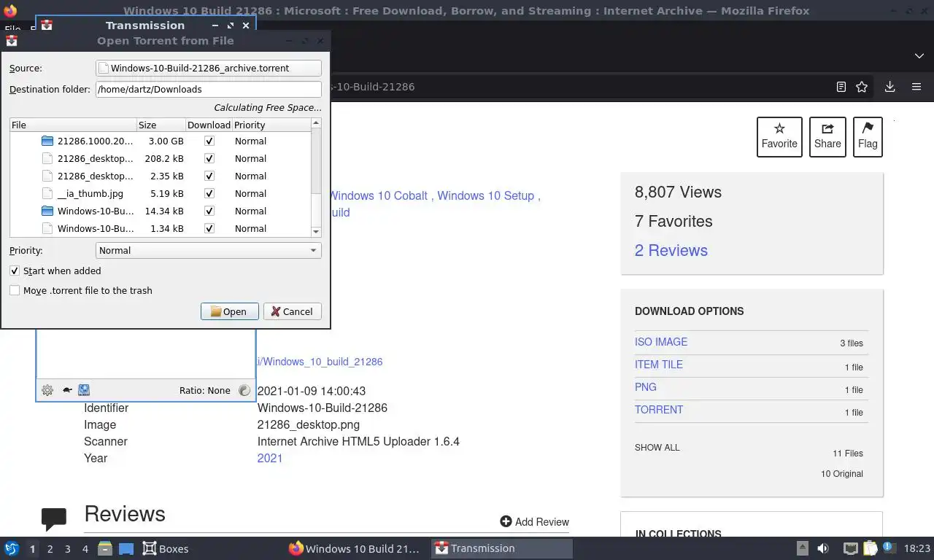Click the Share item button
The image size is (934, 560).
click(827, 136)
